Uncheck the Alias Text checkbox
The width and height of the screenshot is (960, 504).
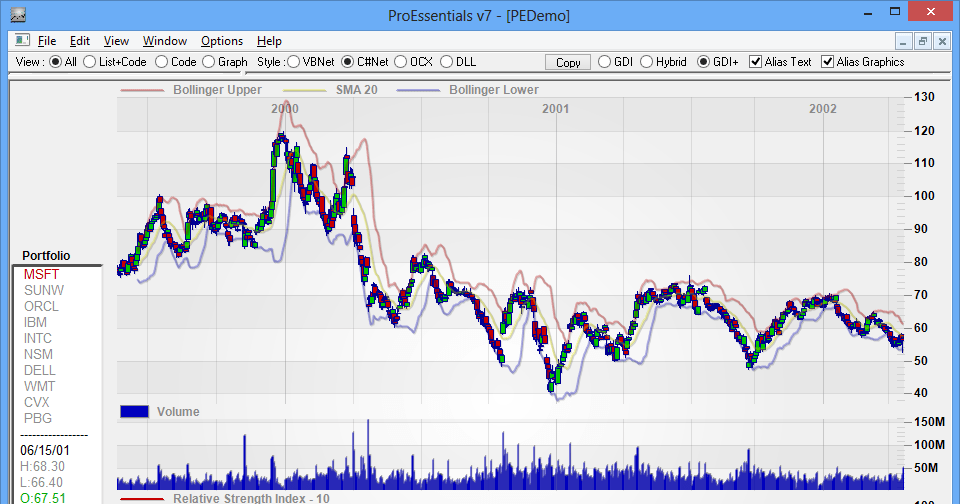(x=755, y=62)
